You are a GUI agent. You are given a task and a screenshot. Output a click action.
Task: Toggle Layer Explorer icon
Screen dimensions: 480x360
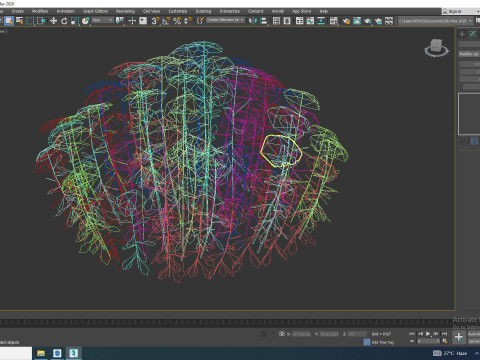point(287,21)
